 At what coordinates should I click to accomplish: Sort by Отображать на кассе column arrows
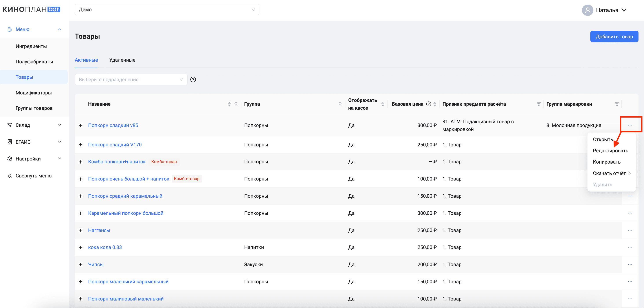point(383,104)
